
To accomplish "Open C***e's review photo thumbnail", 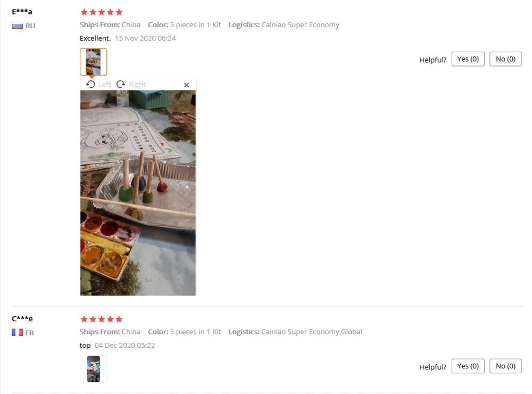I will tap(93, 369).
